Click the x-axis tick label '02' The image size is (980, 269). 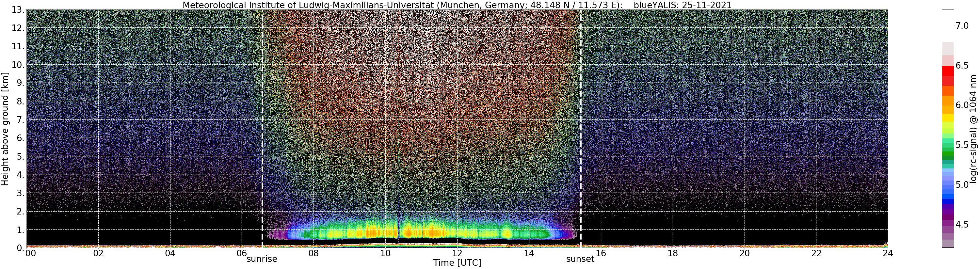[x=98, y=253]
